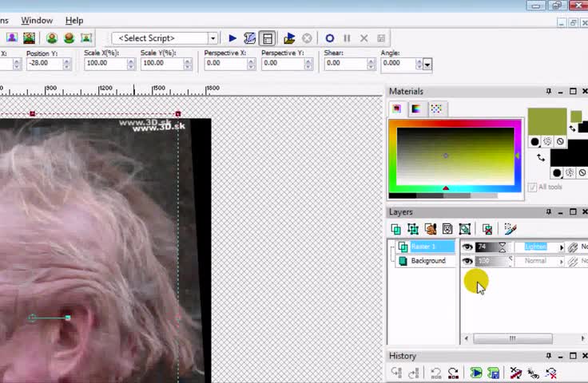Screen dimensions: 588x383
Task: Switch to the Rainbow tab in Materials
Action: click(x=416, y=109)
